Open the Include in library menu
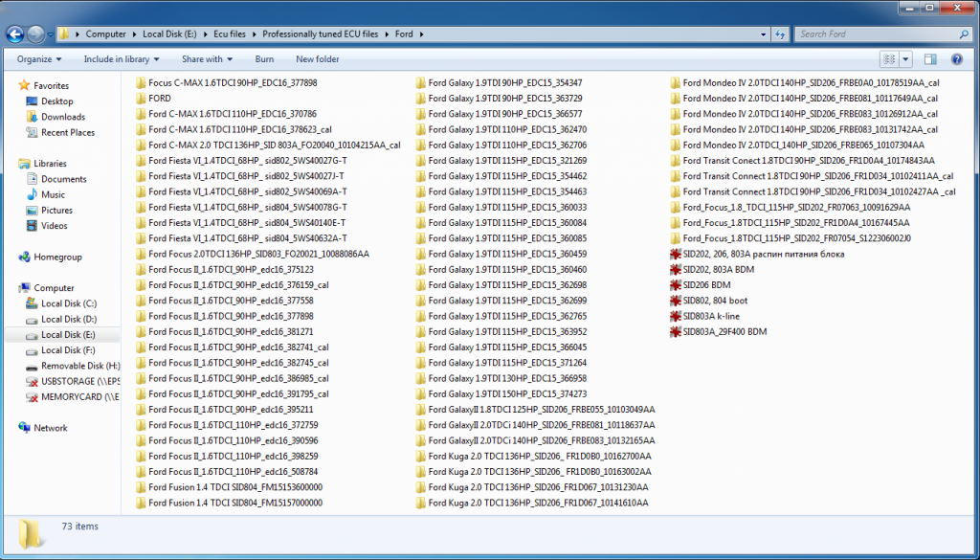This screenshot has width=980, height=560. [120, 58]
